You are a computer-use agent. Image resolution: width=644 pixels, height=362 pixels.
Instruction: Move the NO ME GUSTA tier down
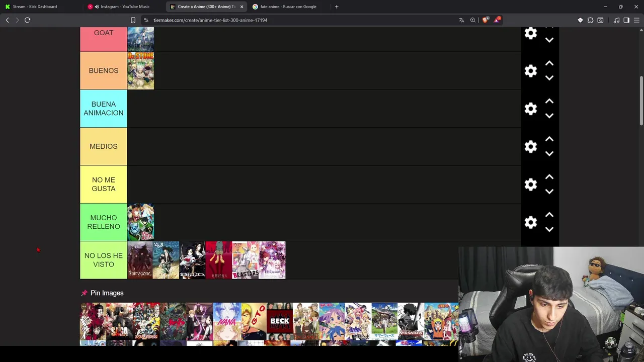[549, 192]
